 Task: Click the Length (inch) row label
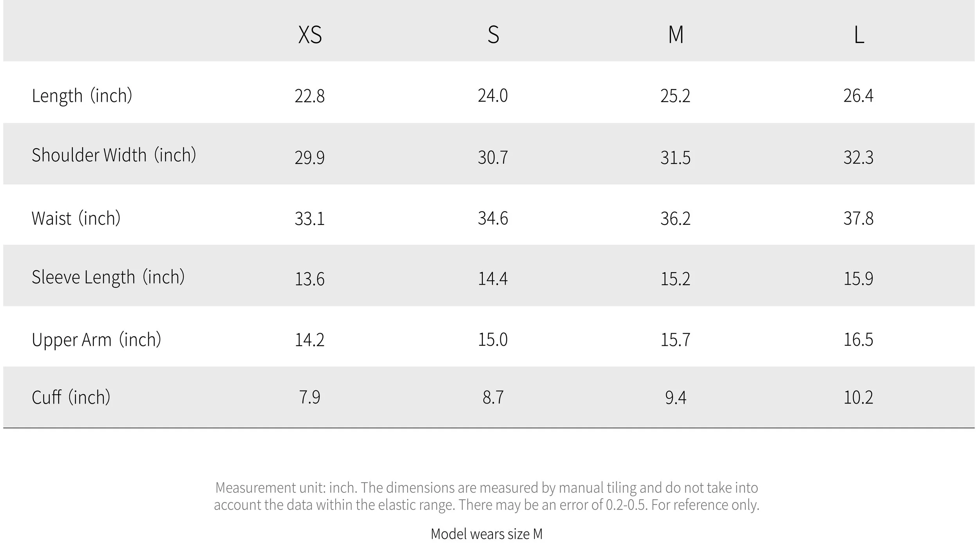pyautogui.click(x=82, y=96)
